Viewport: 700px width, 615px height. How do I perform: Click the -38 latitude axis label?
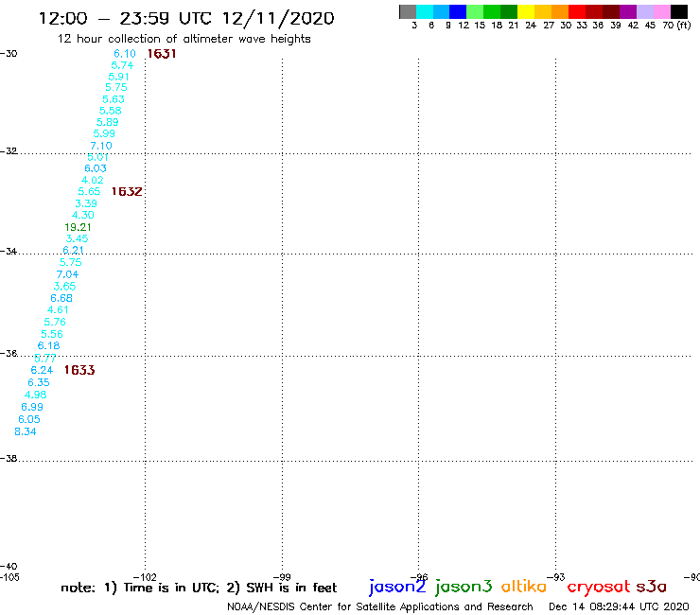point(9,458)
